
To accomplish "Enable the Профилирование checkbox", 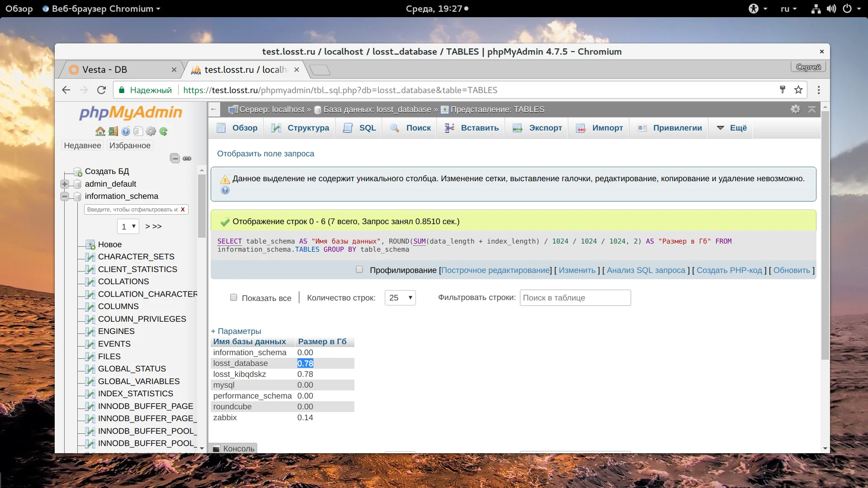I will (x=359, y=270).
